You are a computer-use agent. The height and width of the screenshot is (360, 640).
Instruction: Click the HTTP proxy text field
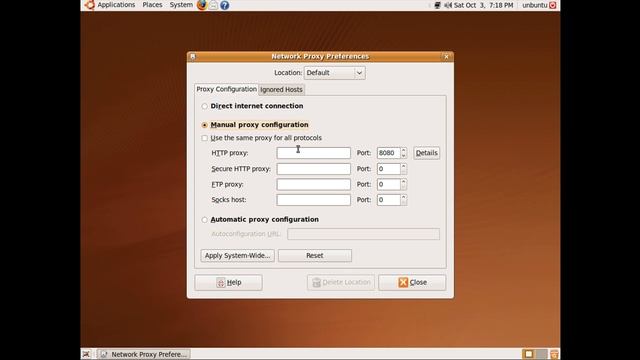click(313, 153)
